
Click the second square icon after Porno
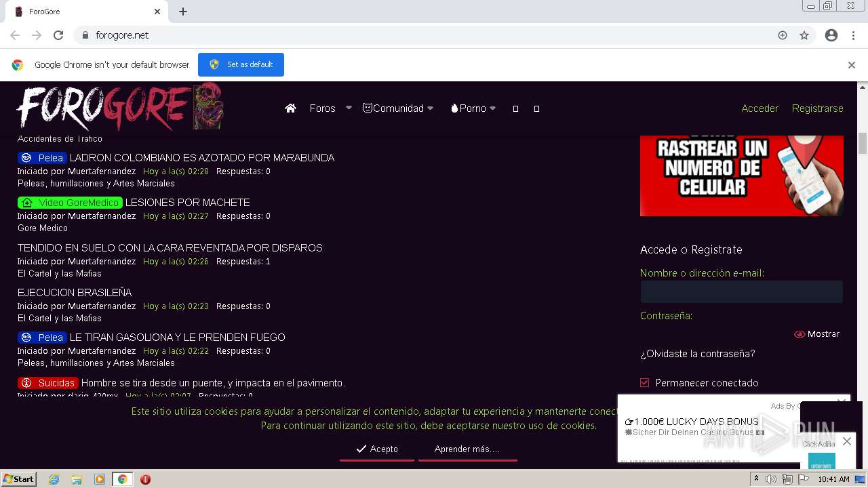536,108
